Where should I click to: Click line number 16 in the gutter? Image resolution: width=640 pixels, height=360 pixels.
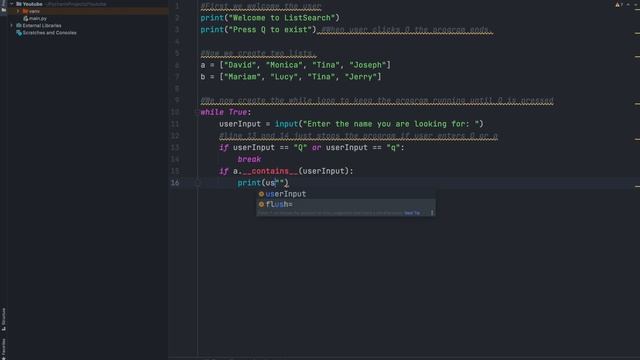175,183
